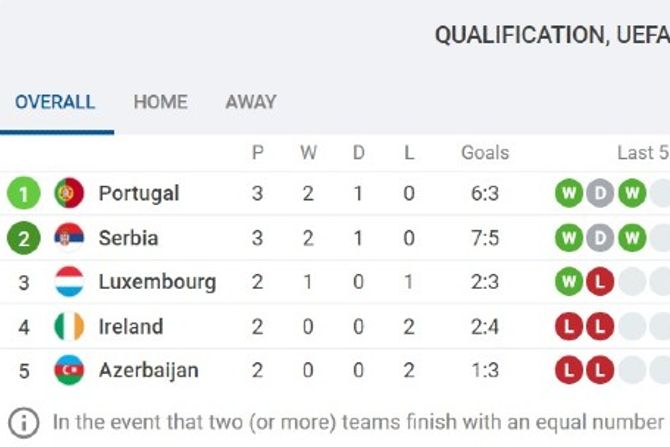Click the Azerbaijan flag icon

tap(69, 370)
